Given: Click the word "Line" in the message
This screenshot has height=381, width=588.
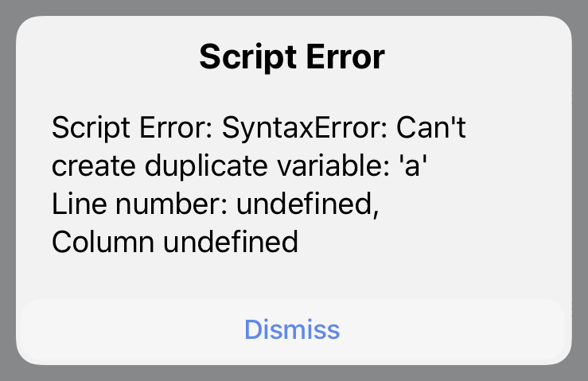Looking at the screenshot, I should 76,204.
